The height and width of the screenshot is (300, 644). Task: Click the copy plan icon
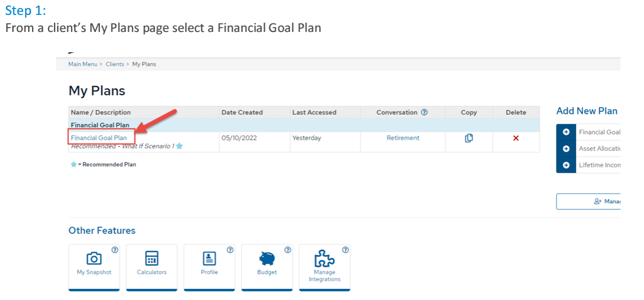click(x=468, y=138)
